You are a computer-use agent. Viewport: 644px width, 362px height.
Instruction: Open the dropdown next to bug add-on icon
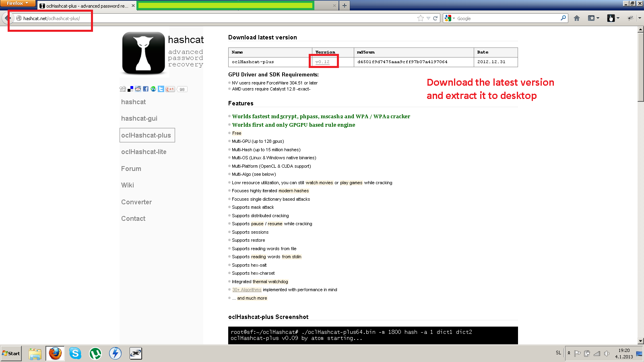point(639,19)
